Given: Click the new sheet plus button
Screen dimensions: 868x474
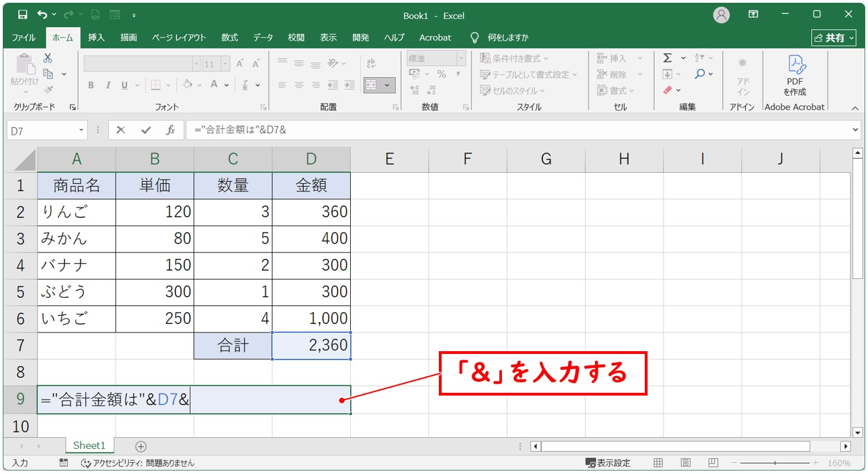Looking at the screenshot, I should (139, 446).
